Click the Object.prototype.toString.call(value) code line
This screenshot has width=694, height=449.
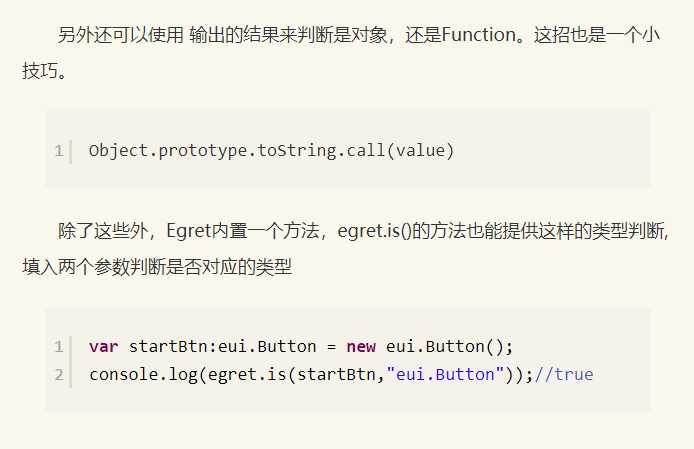[x=271, y=151]
